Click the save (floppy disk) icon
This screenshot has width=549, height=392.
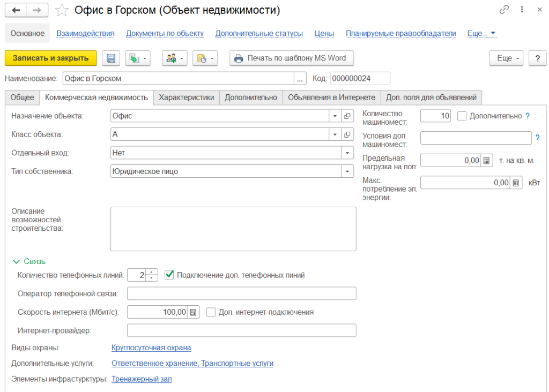click(x=112, y=58)
